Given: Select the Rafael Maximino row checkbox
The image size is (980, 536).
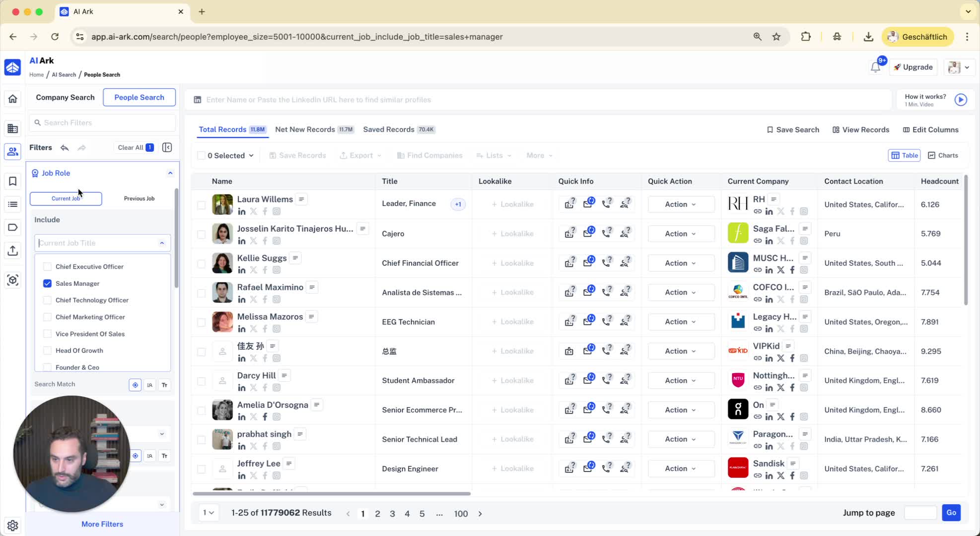Looking at the screenshot, I should point(201,293).
